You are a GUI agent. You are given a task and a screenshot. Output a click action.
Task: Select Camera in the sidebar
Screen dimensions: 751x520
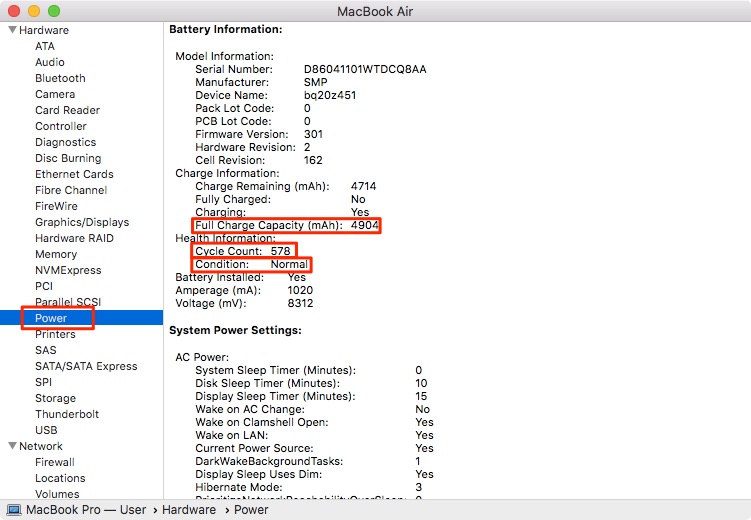[55, 94]
